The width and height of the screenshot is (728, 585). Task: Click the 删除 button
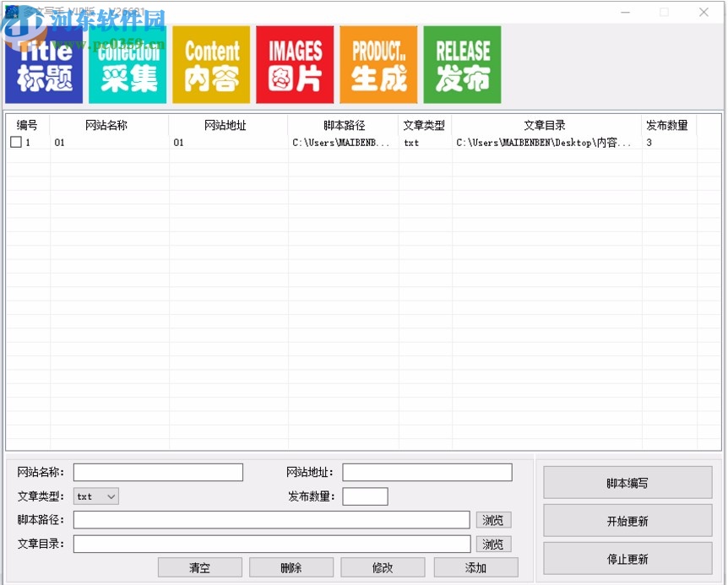pyautogui.click(x=291, y=567)
